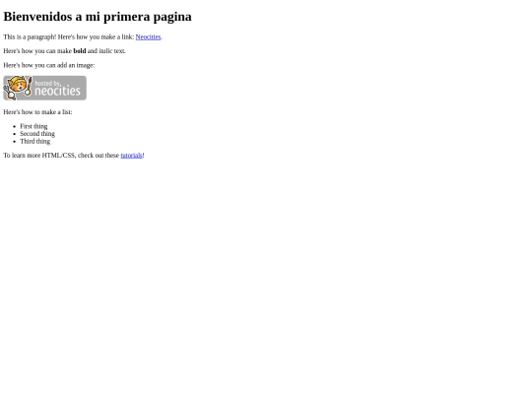Select the Third thing list item

(x=34, y=141)
